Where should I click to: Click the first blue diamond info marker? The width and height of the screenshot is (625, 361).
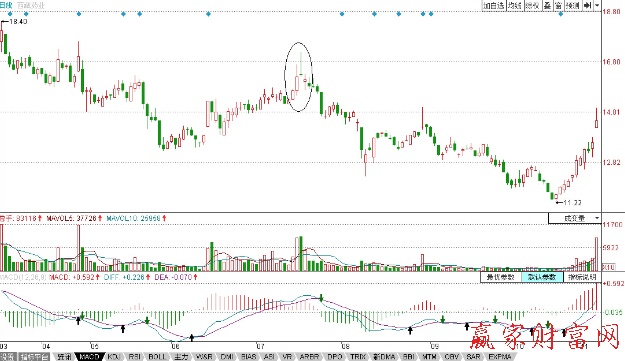coord(10,14)
